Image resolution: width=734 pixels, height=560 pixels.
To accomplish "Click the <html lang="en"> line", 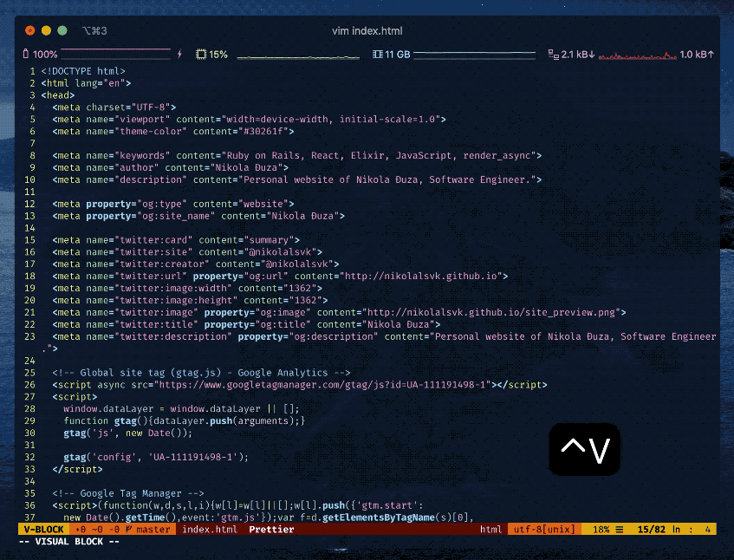I will (86, 83).
